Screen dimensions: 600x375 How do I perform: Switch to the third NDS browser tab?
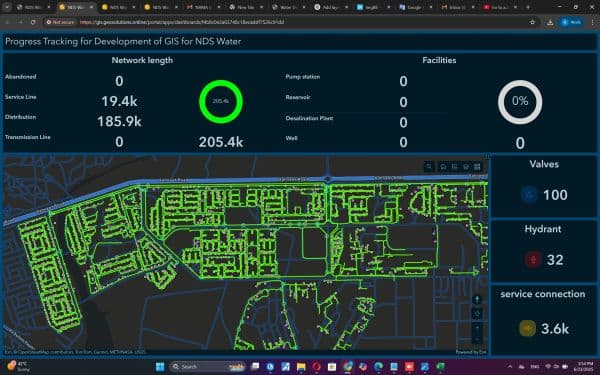119,7
